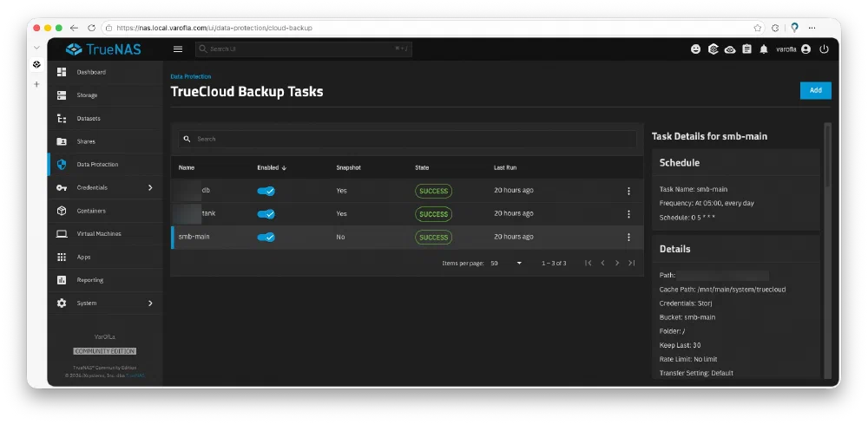This screenshot has height=424, width=868.
Task: Click the blue Add button
Action: pos(815,90)
